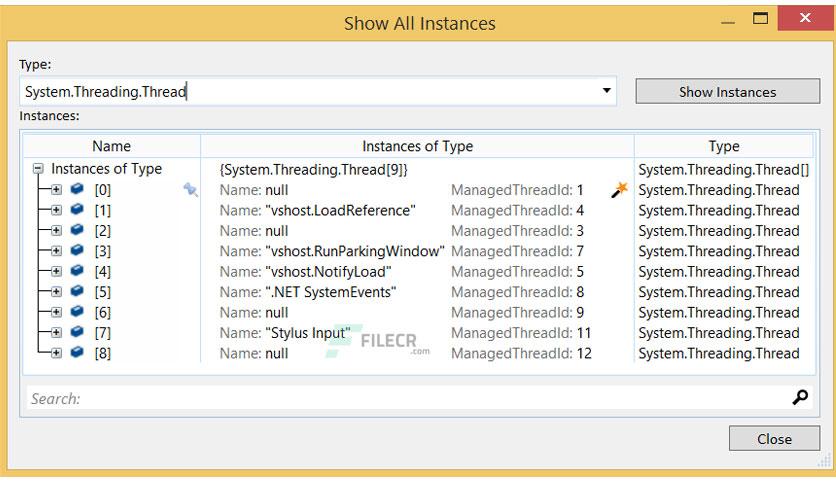
Task: Expand instance [4] tree node
Action: [x=56, y=271]
